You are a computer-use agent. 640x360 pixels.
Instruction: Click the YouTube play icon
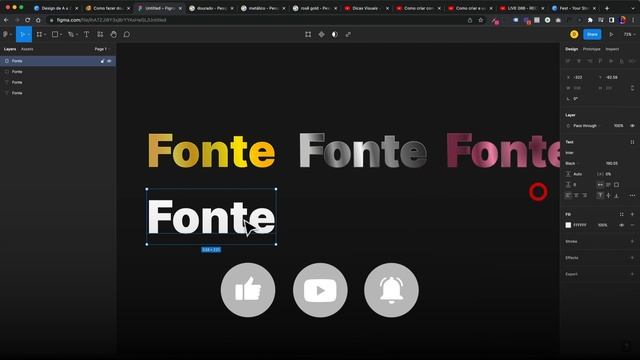click(320, 290)
